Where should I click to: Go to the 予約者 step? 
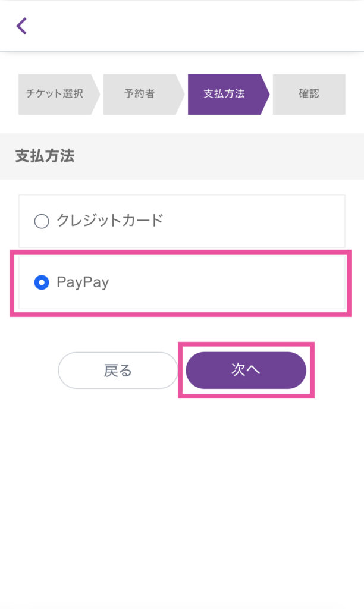(139, 94)
